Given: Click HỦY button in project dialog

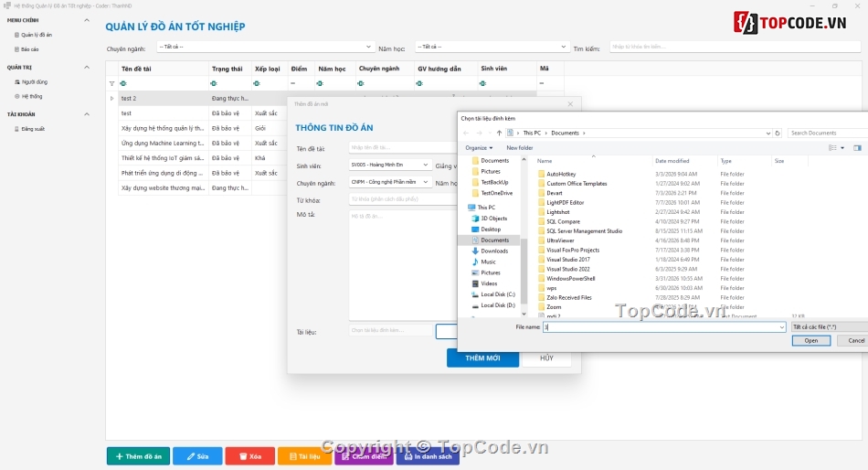Looking at the screenshot, I should tap(547, 358).
